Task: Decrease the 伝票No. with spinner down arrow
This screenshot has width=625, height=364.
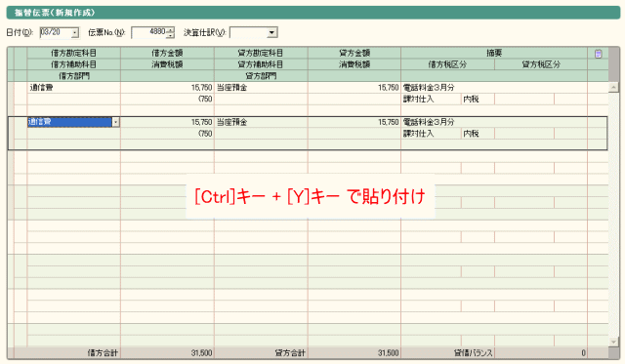Action: [x=171, y=35]
